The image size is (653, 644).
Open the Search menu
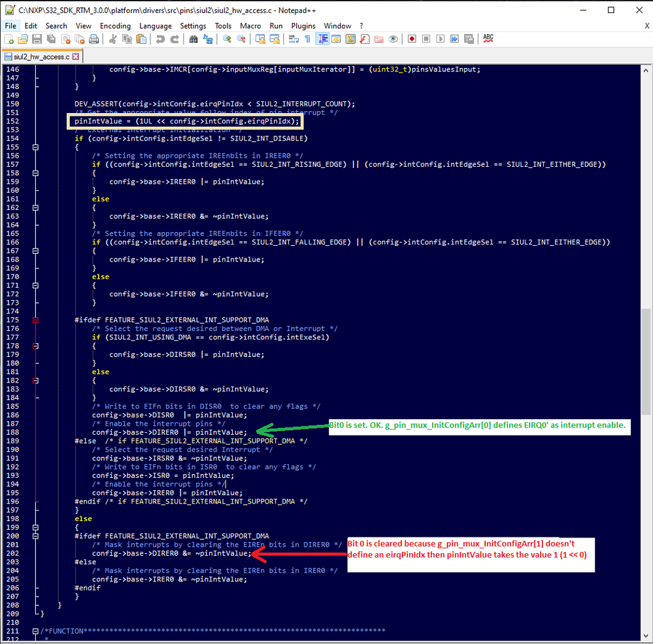56,26
